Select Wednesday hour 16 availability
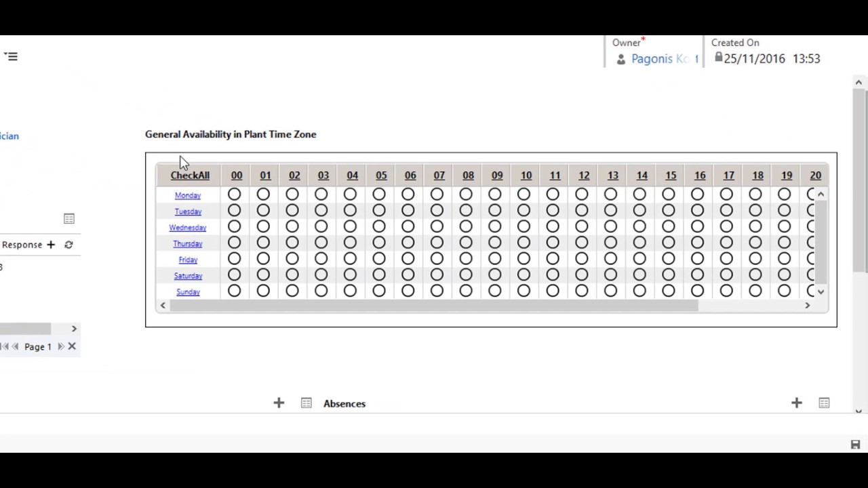868x488 pixels. (x=697, y=227)
